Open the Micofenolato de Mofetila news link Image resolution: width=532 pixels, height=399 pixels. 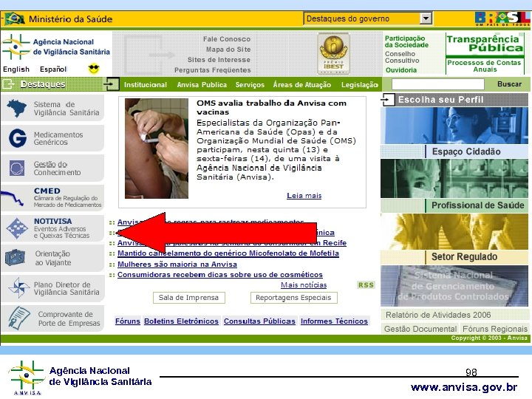pyautogui.click(x=228, y=253)
